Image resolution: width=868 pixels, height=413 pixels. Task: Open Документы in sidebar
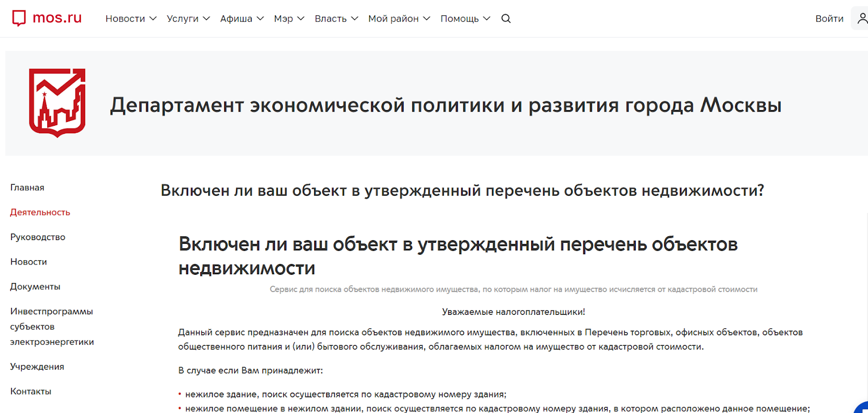[x=35, y=287]
